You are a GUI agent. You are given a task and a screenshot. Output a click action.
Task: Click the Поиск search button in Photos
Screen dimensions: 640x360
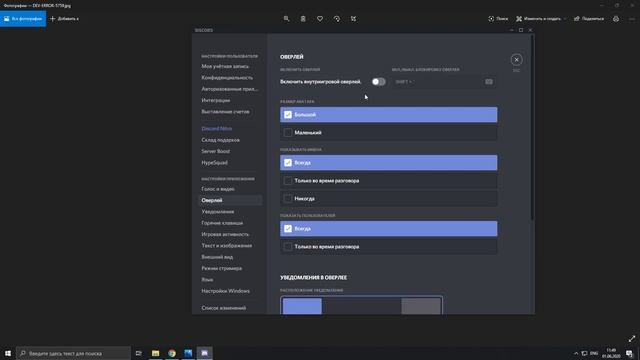498,19
